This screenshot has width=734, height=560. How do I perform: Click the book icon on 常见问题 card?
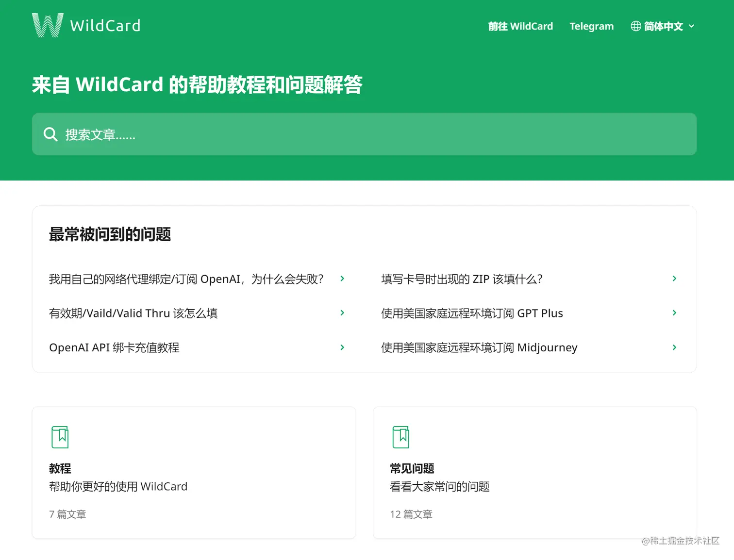(x=401, y=437)
